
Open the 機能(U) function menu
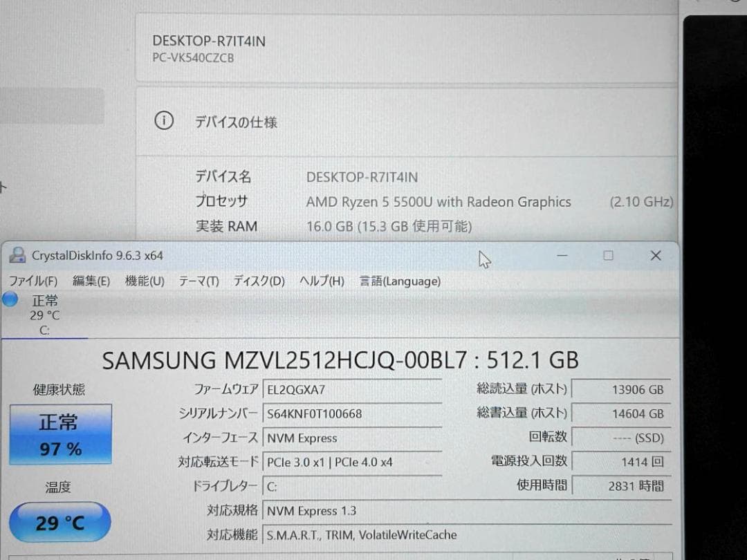point(145,281)
